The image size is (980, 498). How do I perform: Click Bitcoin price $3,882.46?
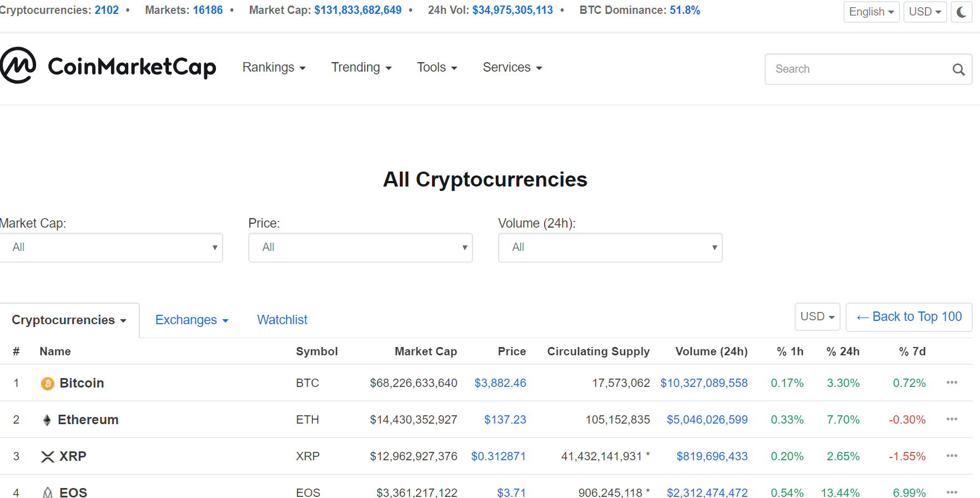tap(500, 383)
